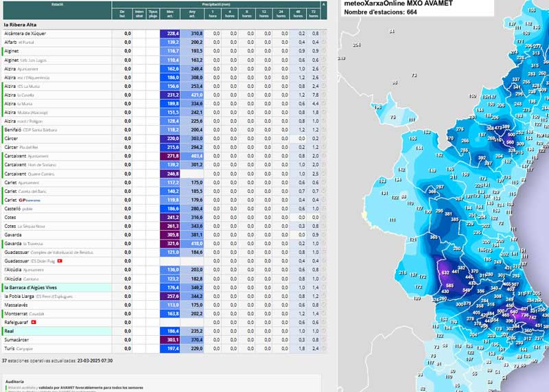The height and width of the screenshot is (392, 549).
Task: Select monthly value 197,4 for Turís
Action: point(170,349)
